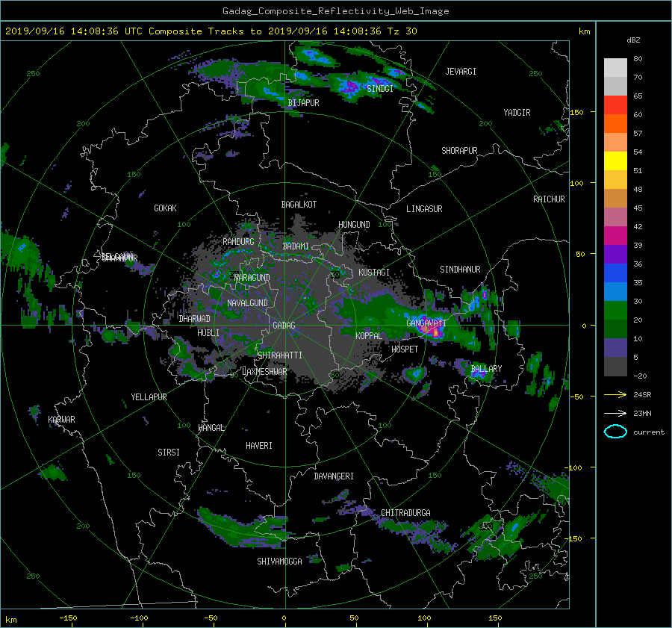The width and height of the screenshot is (672, 628).
Task: Select the light blue swatch above 30 in the dBZ scale
Action: (615, 291)
